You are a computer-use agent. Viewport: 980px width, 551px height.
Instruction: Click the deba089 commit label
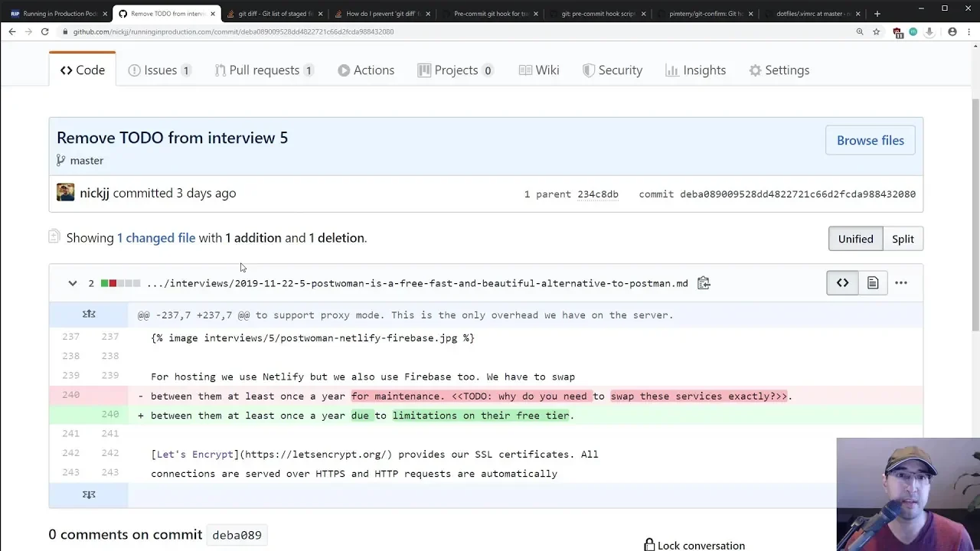237,535
